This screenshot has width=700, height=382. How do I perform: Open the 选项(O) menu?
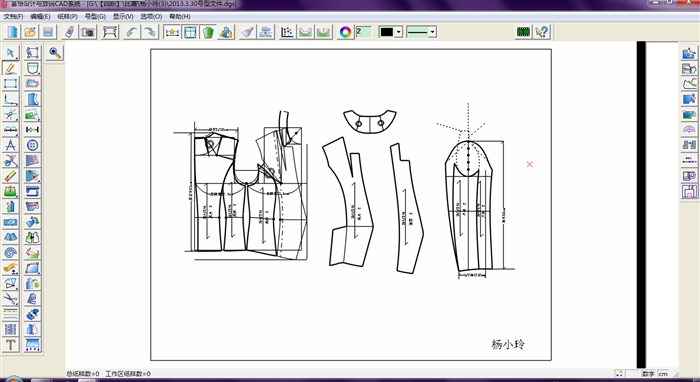tap(151, 17)
